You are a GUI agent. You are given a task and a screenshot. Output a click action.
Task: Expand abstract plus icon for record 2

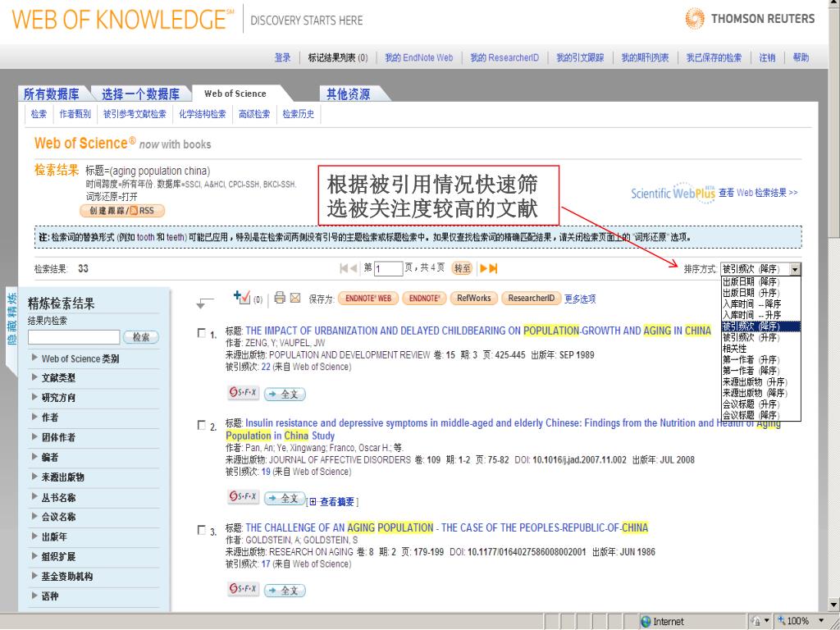pyautogui.click(x=313, y=502)
